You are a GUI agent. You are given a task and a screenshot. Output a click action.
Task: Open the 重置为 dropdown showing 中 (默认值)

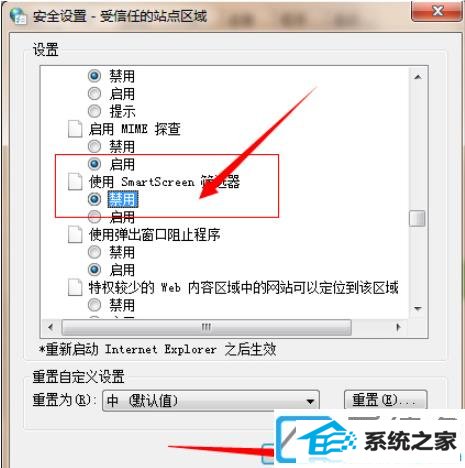coord(211,400)
